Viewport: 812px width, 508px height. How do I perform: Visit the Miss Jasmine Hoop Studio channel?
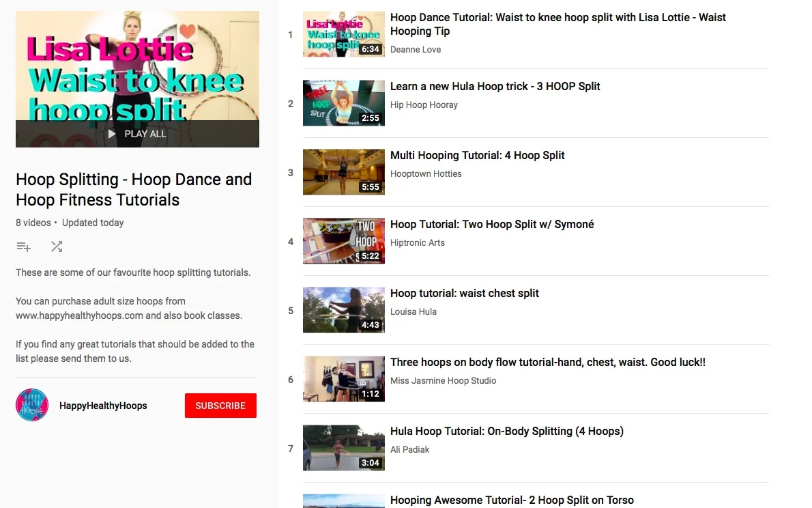coord(443,381)
